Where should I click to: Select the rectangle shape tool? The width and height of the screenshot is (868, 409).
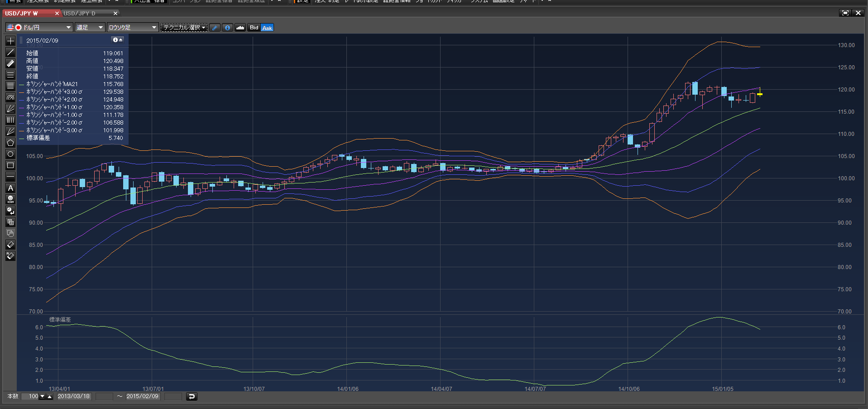click(x=10, y=165)
